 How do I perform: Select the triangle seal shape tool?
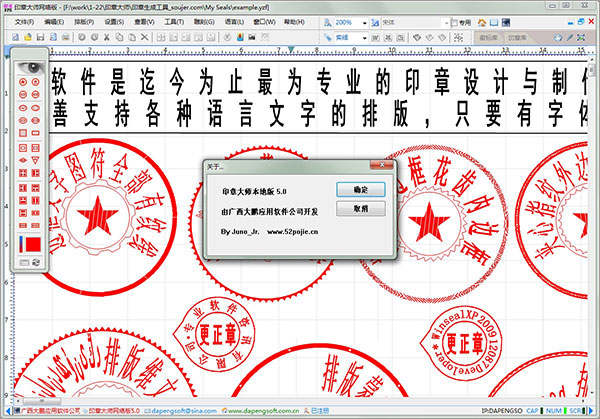point(36,160)
